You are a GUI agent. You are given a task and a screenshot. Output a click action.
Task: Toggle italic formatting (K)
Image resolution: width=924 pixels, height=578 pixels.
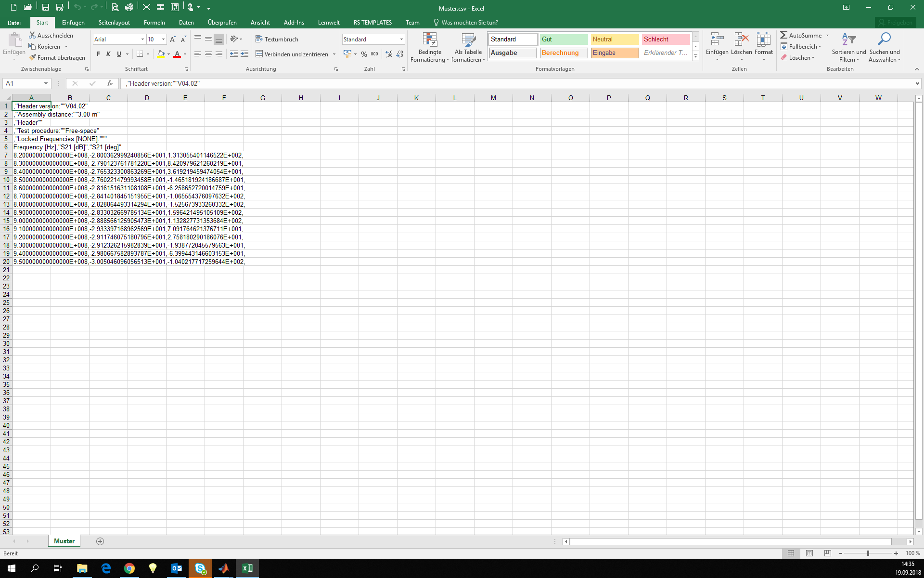108,54
